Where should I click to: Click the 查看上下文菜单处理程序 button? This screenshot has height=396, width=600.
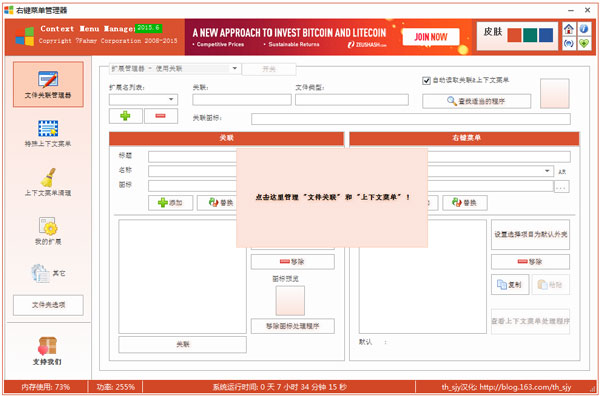(x=530, y=321)
